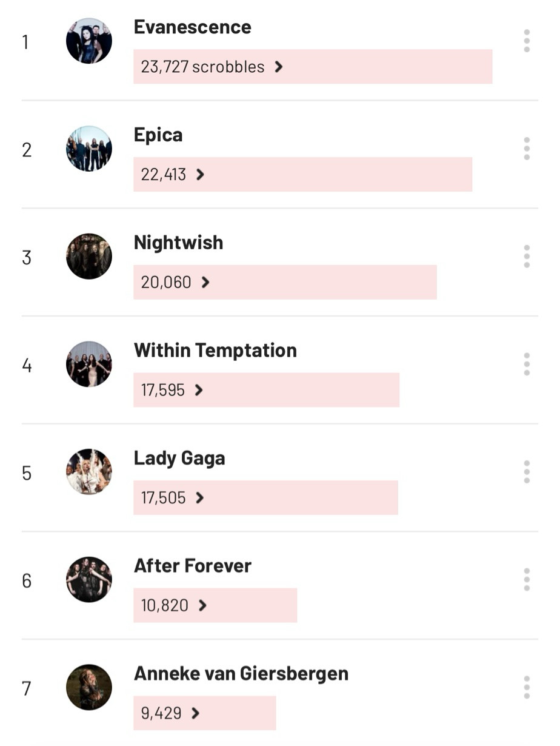The width and height of the screenshot is (560, 746).
Task: Expand Within Temptation's 17,595 chevron
Action: coord(199,390)
